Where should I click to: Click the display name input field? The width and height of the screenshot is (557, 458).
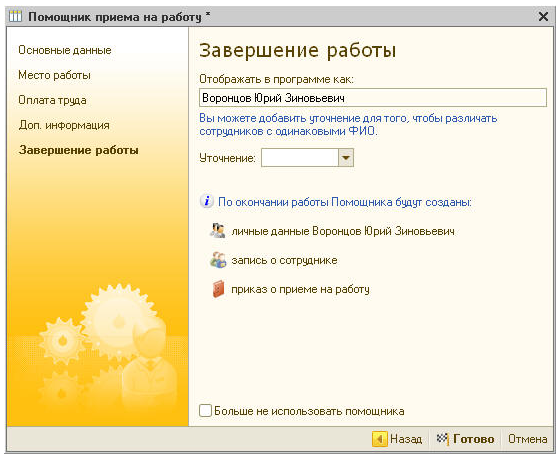click(x=373, y=98)
